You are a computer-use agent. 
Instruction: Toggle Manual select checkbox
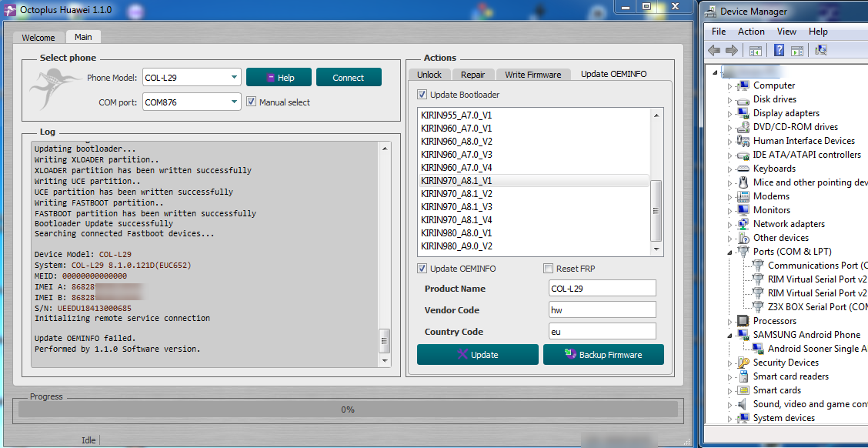coord(252,102)
